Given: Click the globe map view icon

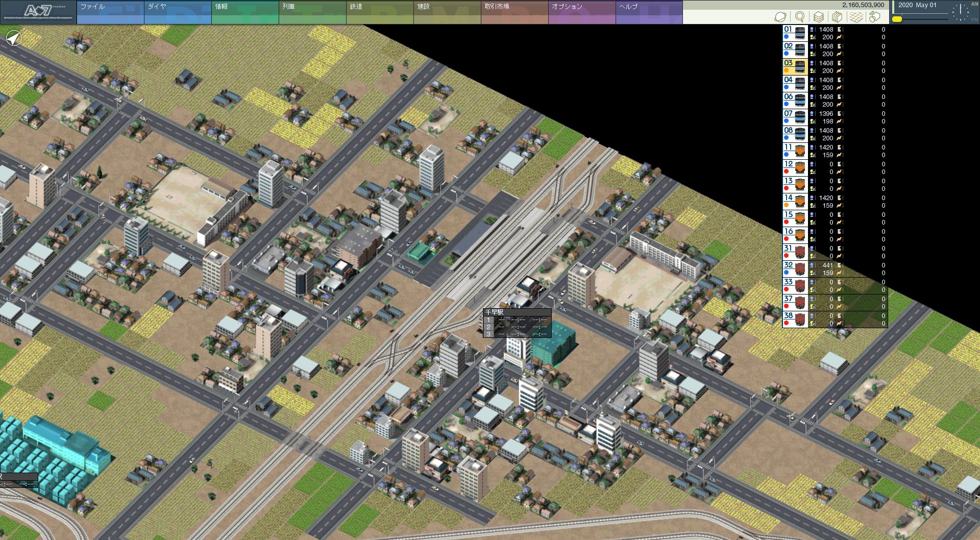Looking at the screenshot, I should pos(780,17).
